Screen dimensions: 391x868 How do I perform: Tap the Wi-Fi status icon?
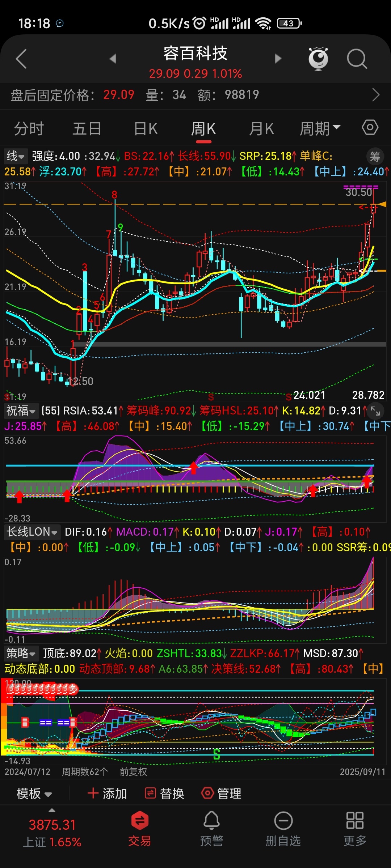tap(263, 23)
